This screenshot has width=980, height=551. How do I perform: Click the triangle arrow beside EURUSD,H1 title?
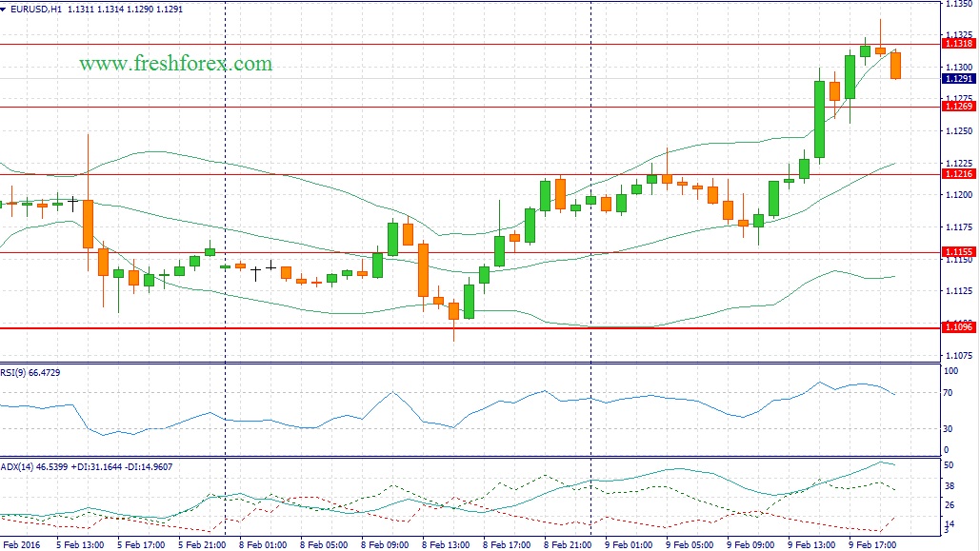tap(6, 8)
